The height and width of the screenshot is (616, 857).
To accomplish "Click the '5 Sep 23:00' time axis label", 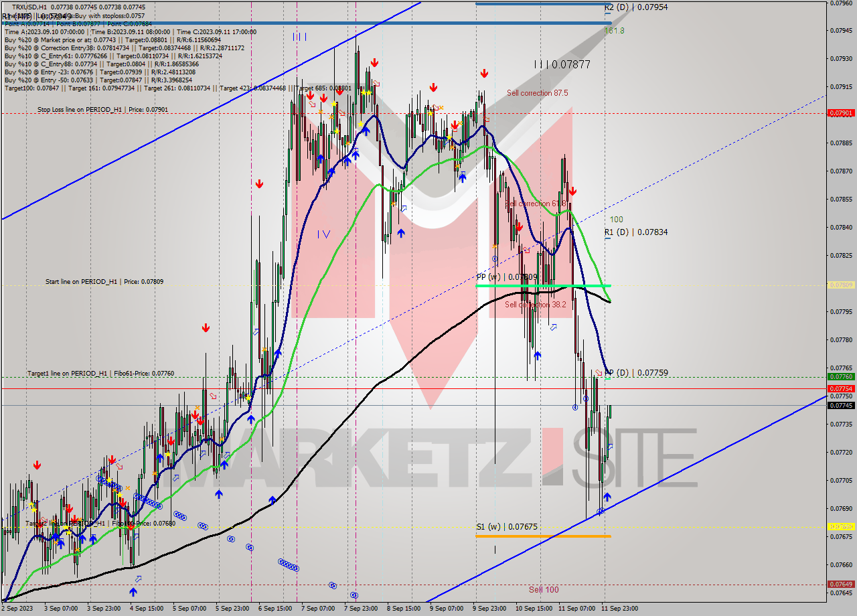I will (x=232, y=609).
